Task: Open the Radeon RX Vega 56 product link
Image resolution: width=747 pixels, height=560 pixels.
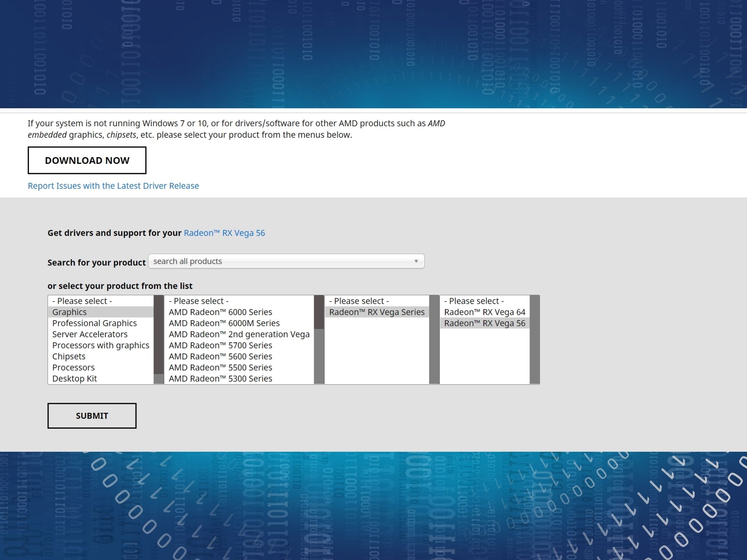Action: (x=224, y=233)
